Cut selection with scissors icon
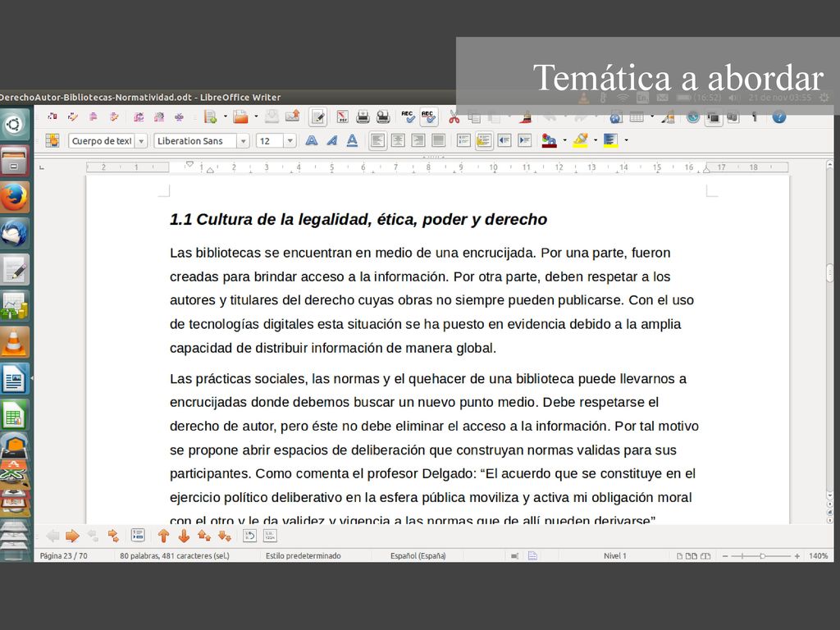Screen dimensions: 840x630 tap(454, 116)
